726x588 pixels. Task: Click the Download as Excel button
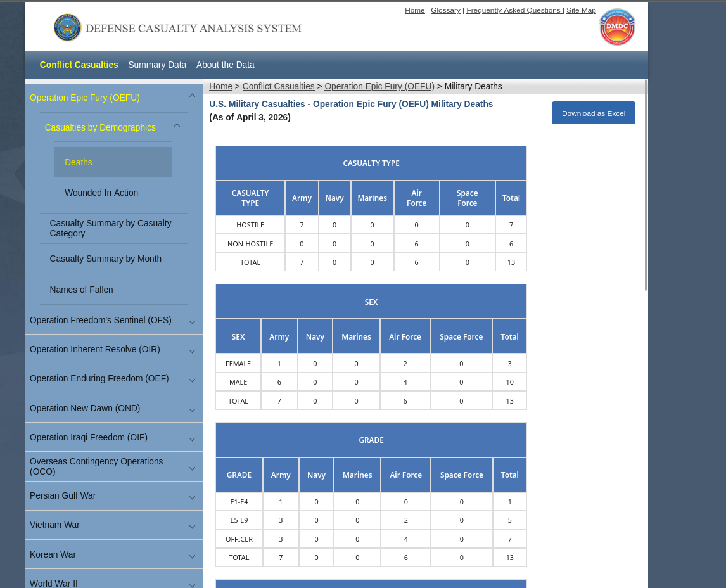coord(593,113)
